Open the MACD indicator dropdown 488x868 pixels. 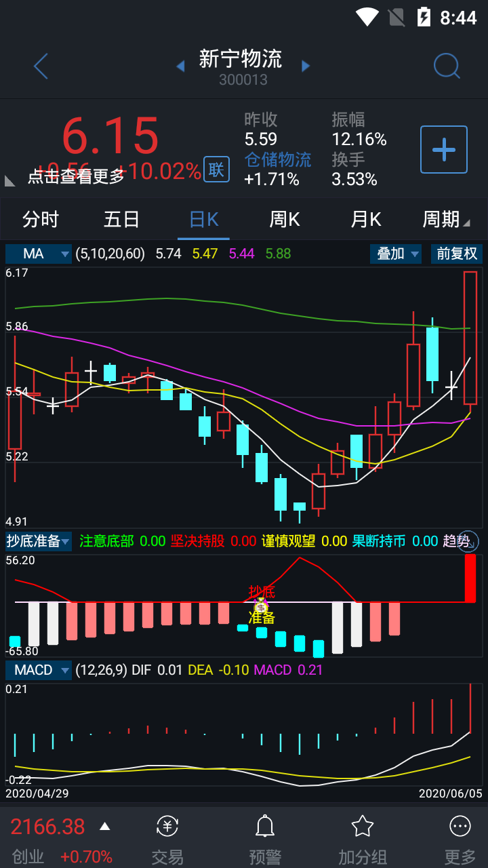pos(38,670)
